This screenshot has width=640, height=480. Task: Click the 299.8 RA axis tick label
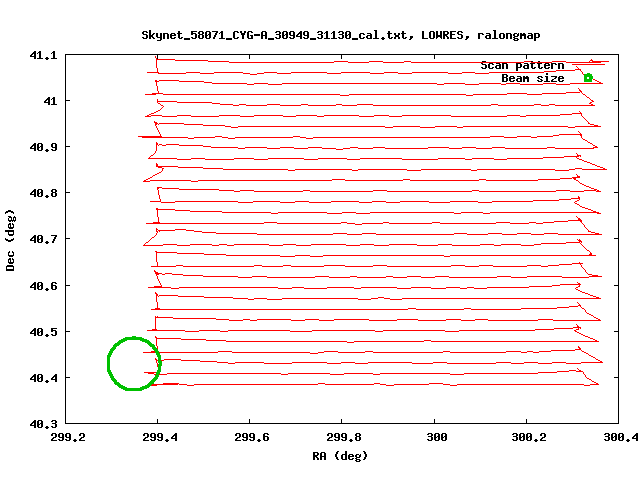point(344,437)
